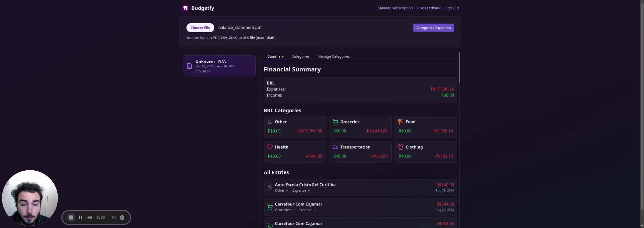
Task: Expand Groceries dropdown on first Carrefour entry
Action: (x=284, y=210)
